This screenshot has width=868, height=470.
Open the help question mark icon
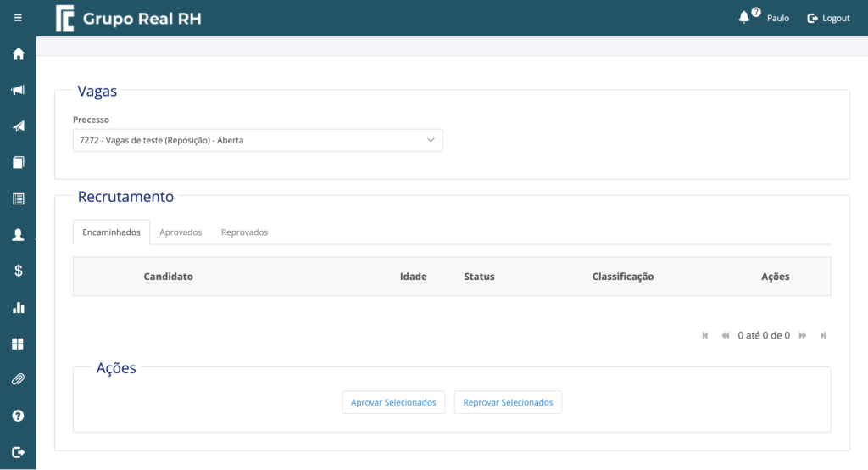(19, 416)
